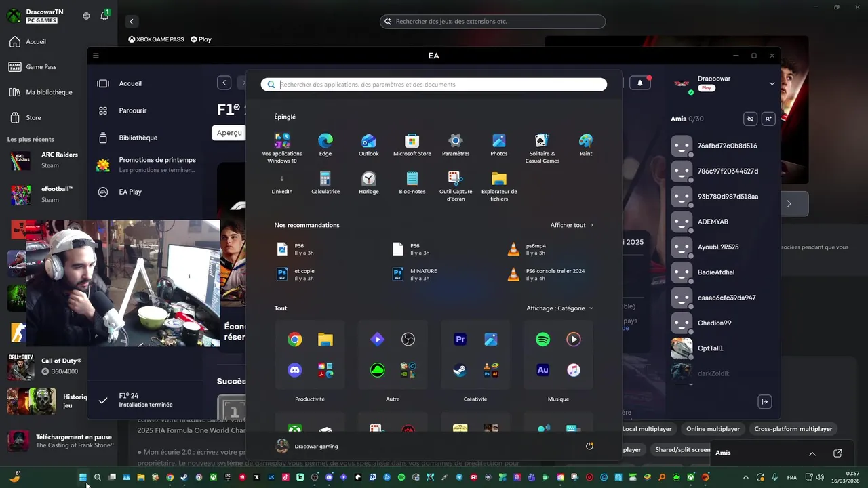Open Horloge pinned app
This screenshot has width=868, height=488.
pyautogui.click(x=369, y=183)
